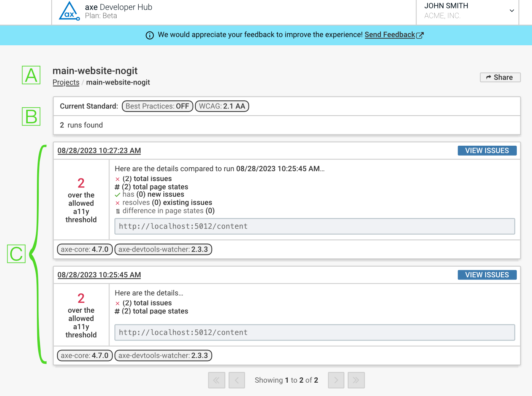The height and width of the screenshot is (396, 532).
Task: Click the Best Practices: OFF badge
Action: pos(157,106)
